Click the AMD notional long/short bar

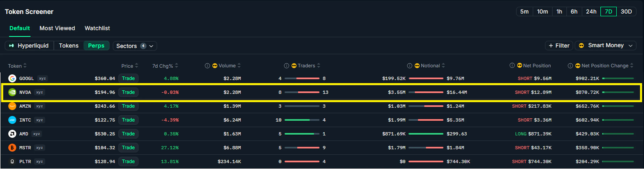[426, 134]
